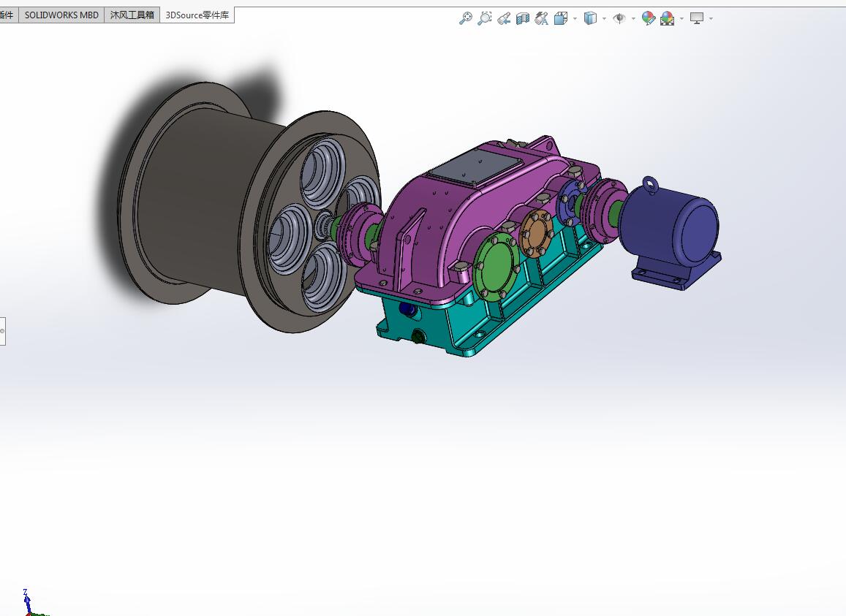
Task: Click the View Orientation cube icon
Action: tap(561, 18)
